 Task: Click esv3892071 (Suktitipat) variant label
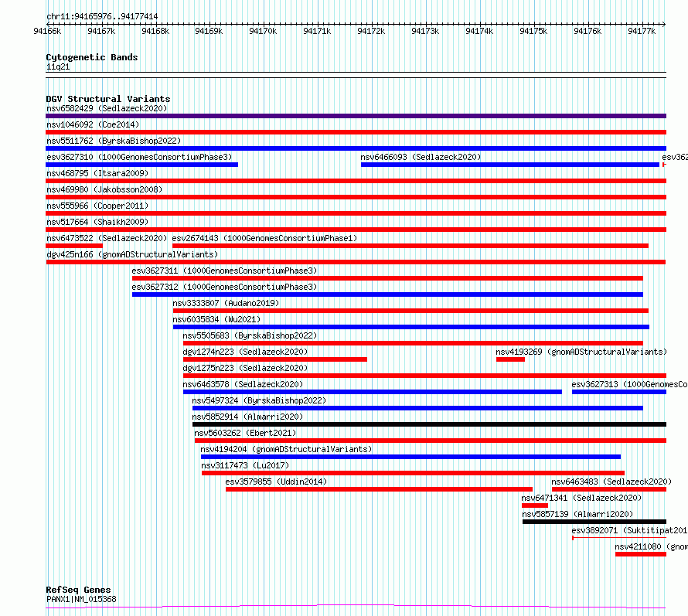click(x=629, y=530)
